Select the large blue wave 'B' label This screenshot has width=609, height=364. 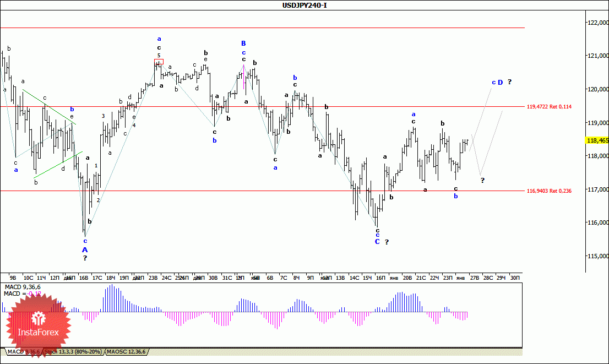point(243,43)
